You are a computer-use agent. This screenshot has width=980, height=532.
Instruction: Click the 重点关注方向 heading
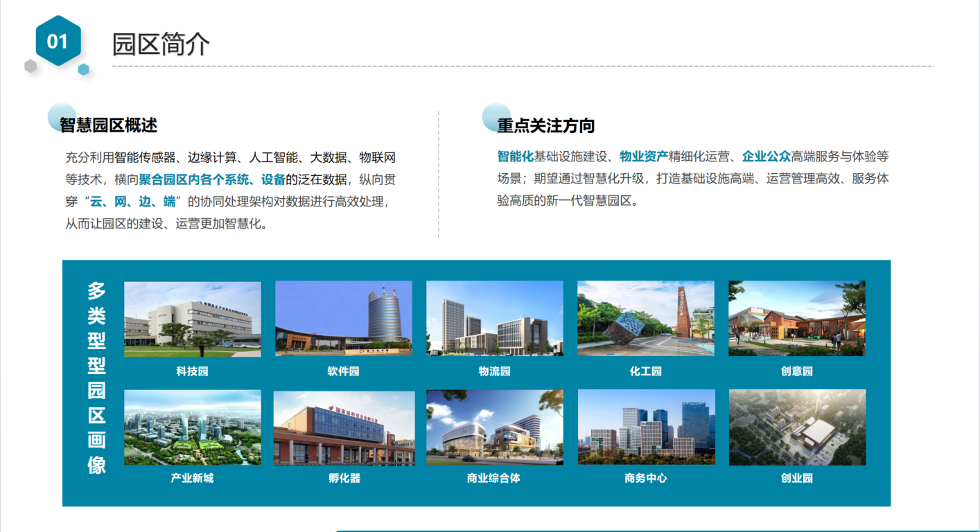pos(546,125)
